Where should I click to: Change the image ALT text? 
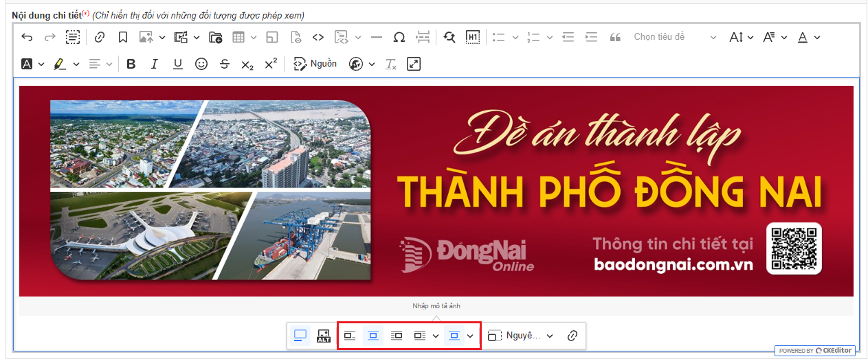tap(324, 336)
